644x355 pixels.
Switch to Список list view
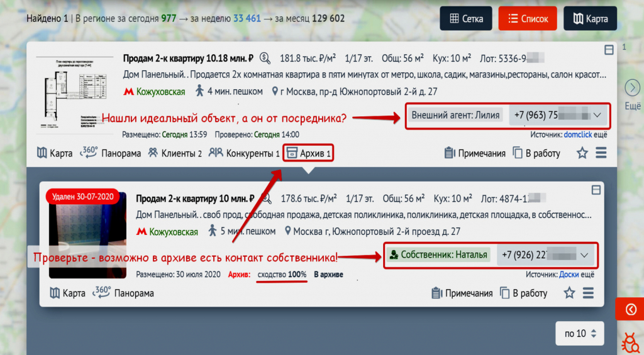pyautogui.click(x=528, y=18)
